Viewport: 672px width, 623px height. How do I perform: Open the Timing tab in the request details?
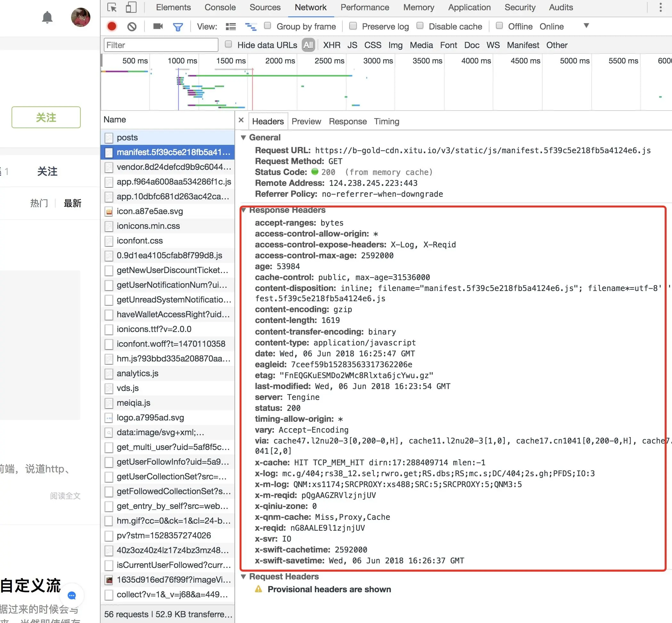[386, 121]
